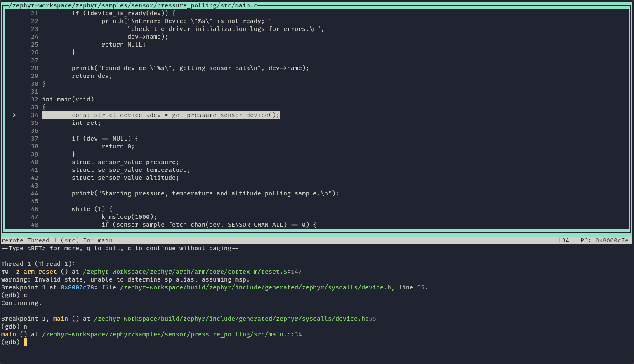Click the "return 0;" statement on line 38
The width and height of the screenshot is (634, 364).
coord(118,146)
